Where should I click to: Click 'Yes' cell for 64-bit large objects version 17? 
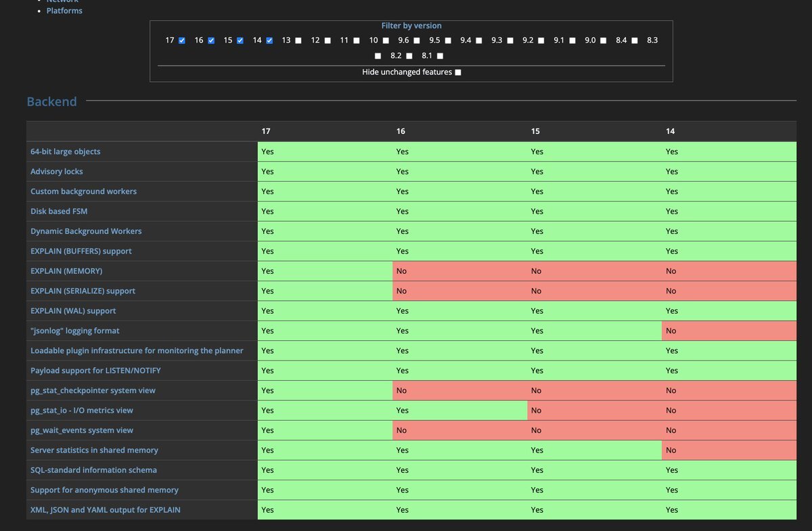tap(325, 152)
